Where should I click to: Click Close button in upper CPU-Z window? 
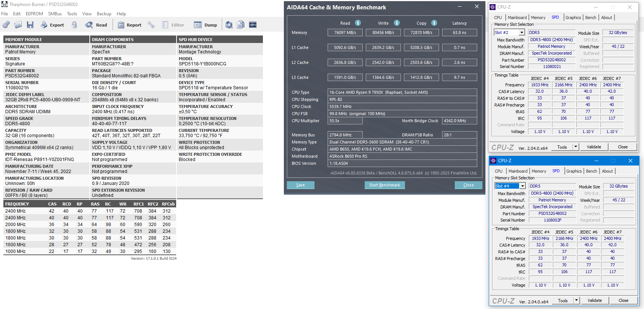click(x=623, y=147)
